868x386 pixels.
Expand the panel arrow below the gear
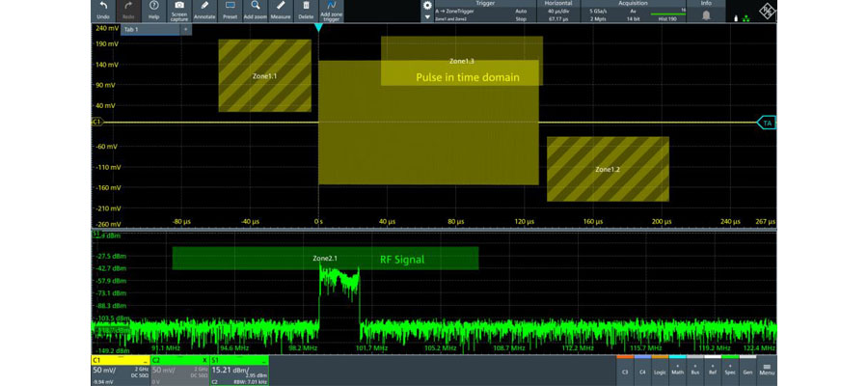(428, 17)
